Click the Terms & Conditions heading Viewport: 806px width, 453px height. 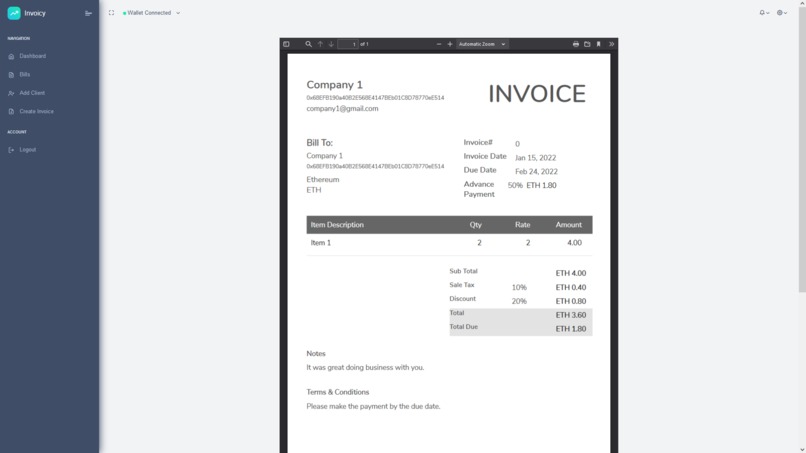click(338, 392)
